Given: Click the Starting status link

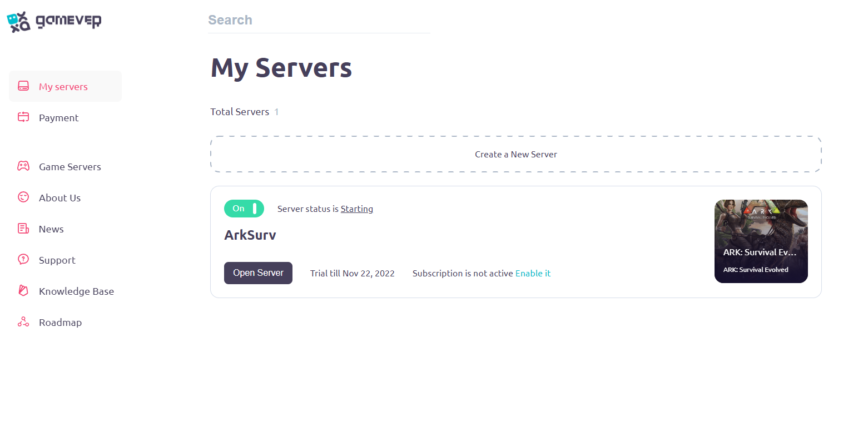Looking at the screenshot, I should coord(356,209).
